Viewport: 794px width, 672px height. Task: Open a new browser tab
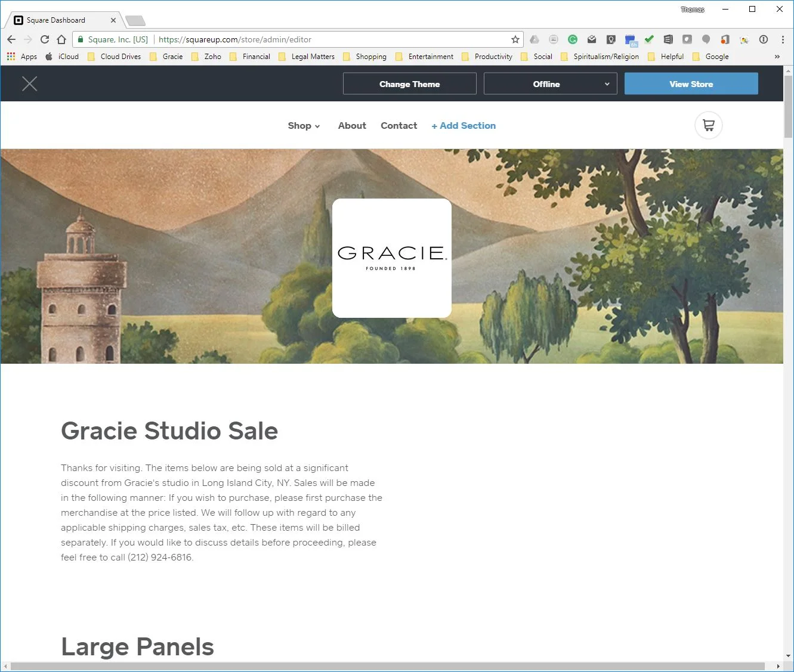(x=135, y=21)
